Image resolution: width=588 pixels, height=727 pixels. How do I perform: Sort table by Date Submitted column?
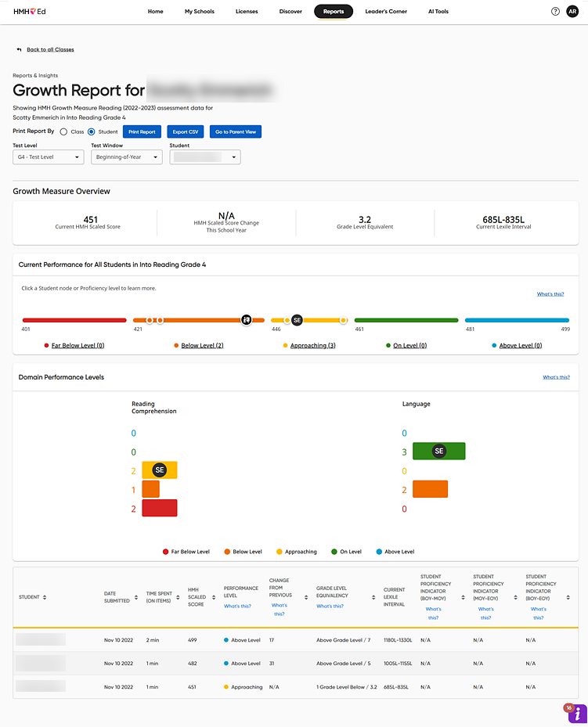(136, 597)
